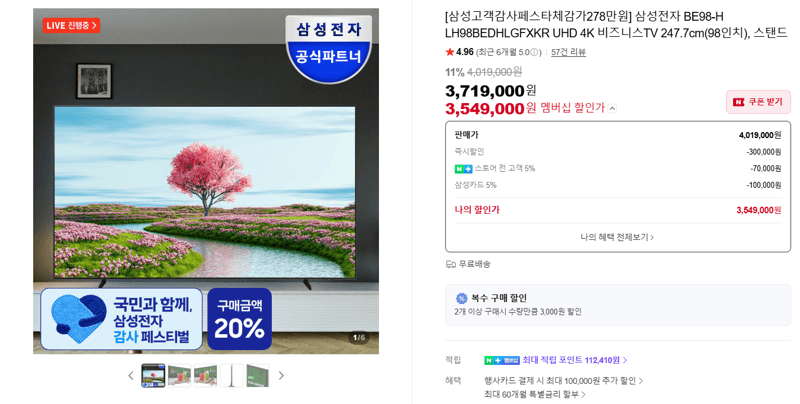Click the 복수 구매 할인 heading
The image size is (800, 404).
click(x=499, y=298)
